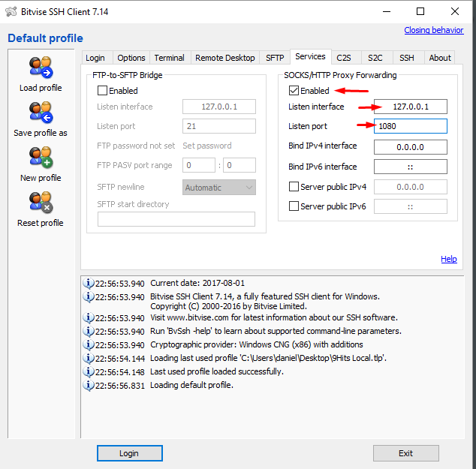Switch to the Login tab
The width and height of the screenshot is (476, 469).
pyautogui.click(x=95, y=58)
